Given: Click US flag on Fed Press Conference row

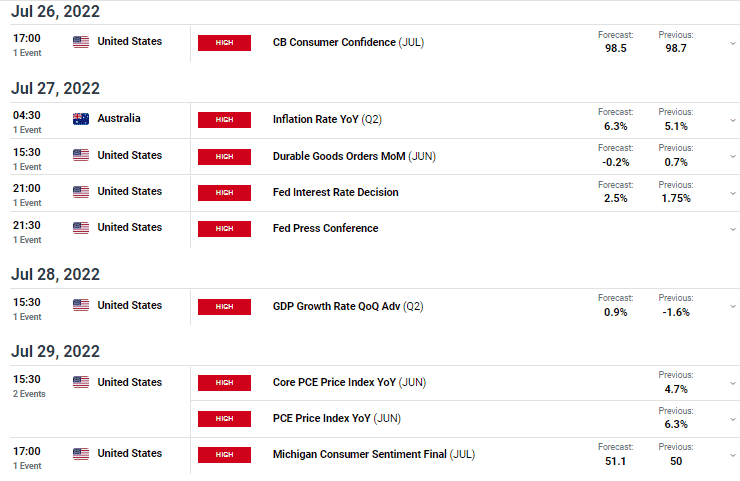Looking at the screenshot, I should point(81,228).
